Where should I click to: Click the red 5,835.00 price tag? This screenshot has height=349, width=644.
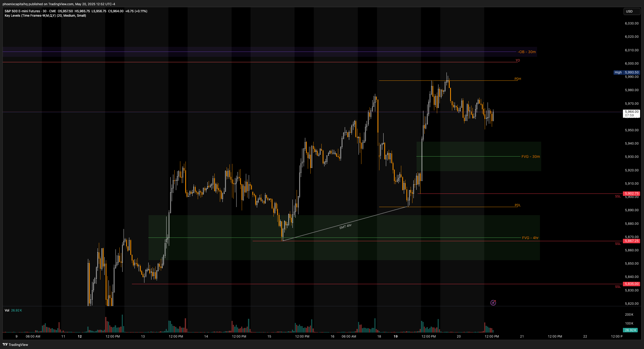[x=632, y=284]
